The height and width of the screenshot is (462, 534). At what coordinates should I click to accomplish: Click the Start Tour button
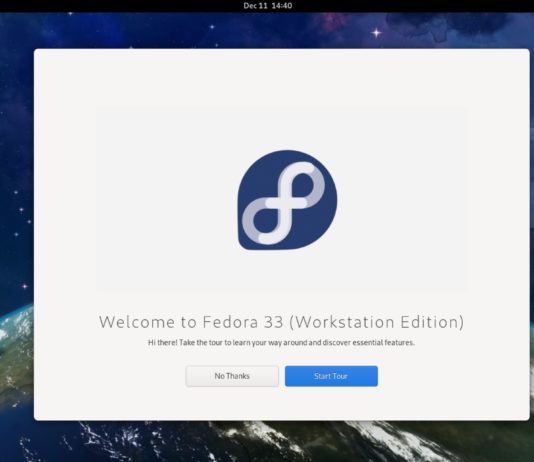click(331, 376)
